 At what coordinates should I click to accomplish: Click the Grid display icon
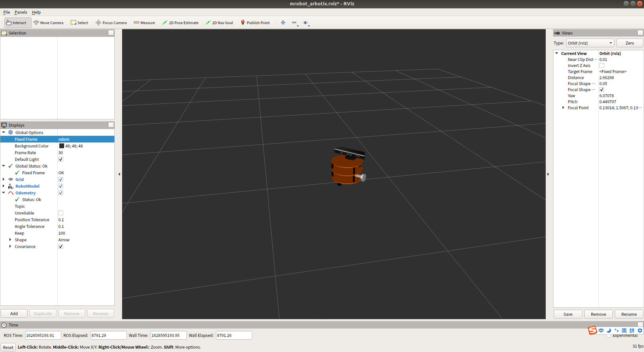coord(11,179)
